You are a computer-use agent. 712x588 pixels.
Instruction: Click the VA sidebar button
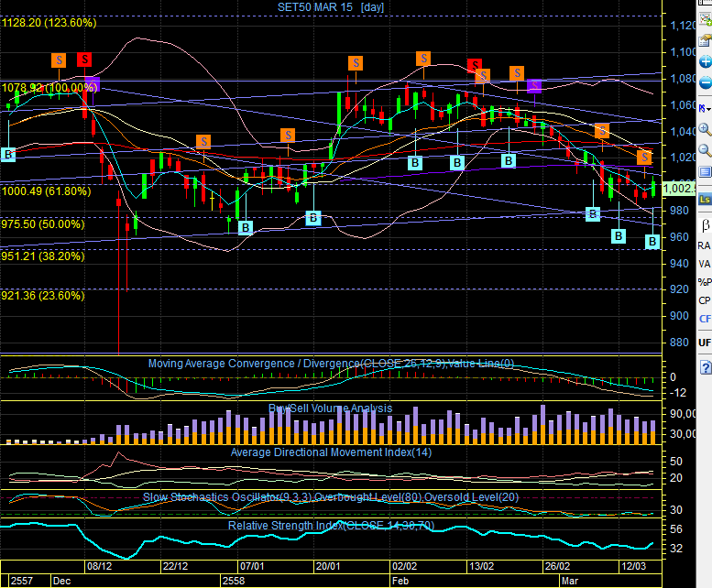705,264
